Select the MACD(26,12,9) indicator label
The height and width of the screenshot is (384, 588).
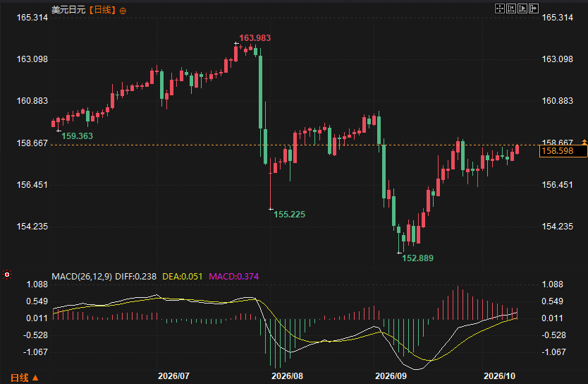tap(81, 277)
